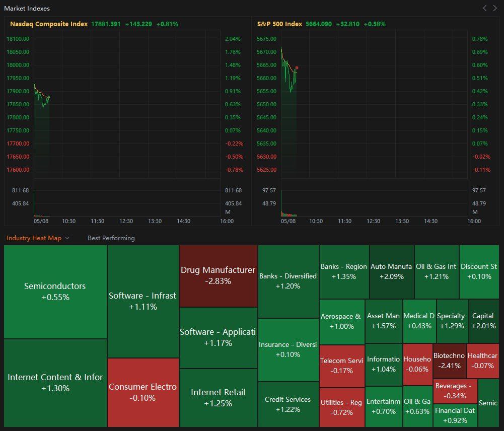
Task: Switch to the Best Performing tab
Action: (x=111, y=238)
